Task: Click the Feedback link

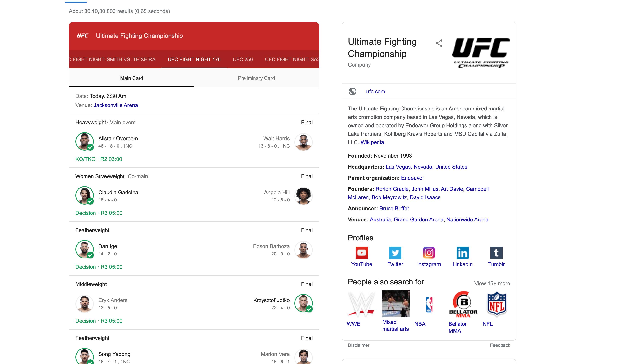Action: pos(500,345)
